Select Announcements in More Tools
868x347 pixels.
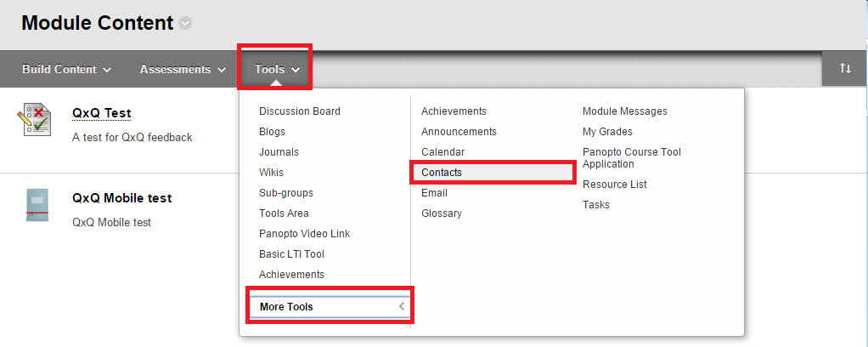[x=459, y=132]
